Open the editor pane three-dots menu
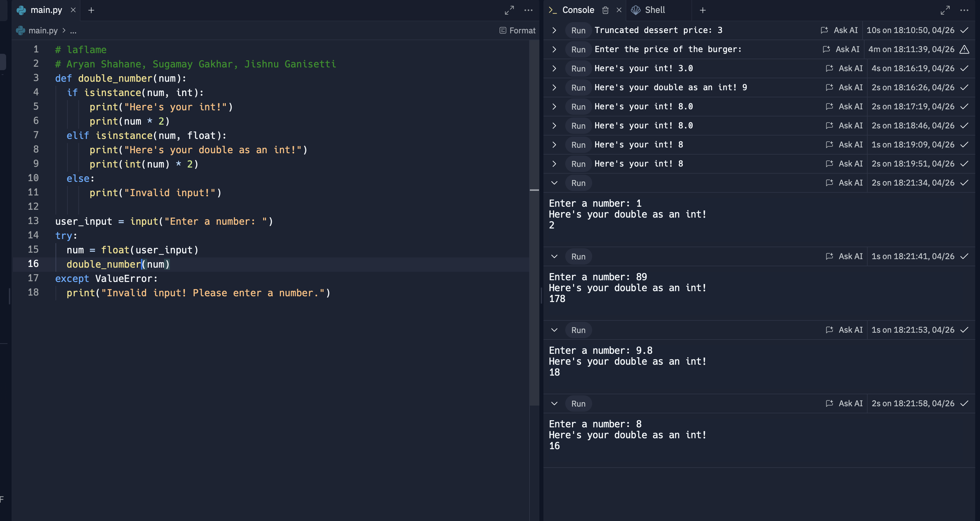Screen dimensions: 980x521 [528, 10]
